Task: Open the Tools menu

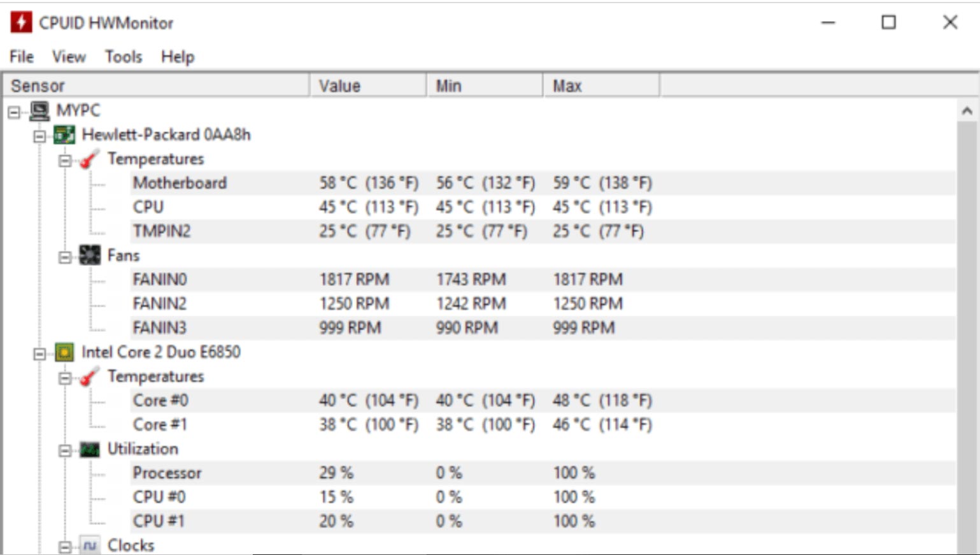Action: [x=124, y=57]
